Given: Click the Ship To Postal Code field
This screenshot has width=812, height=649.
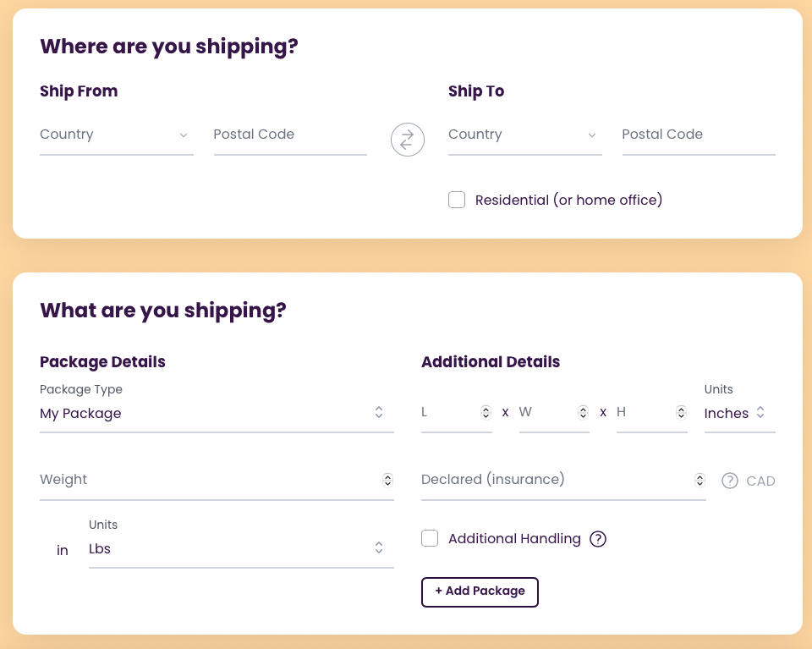Looking at the screenshot, I should 699,135.
